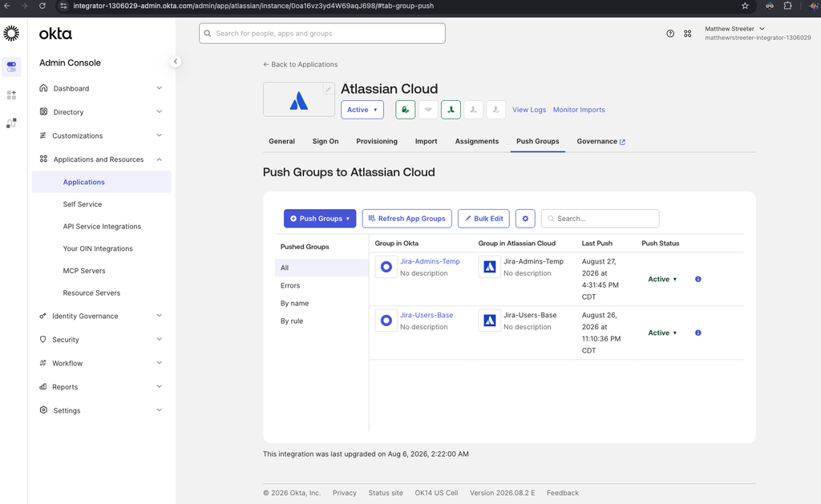
Task: Edit the Atlassian Cloud logo with pencil icon
Action: click(x=328, y=89)
